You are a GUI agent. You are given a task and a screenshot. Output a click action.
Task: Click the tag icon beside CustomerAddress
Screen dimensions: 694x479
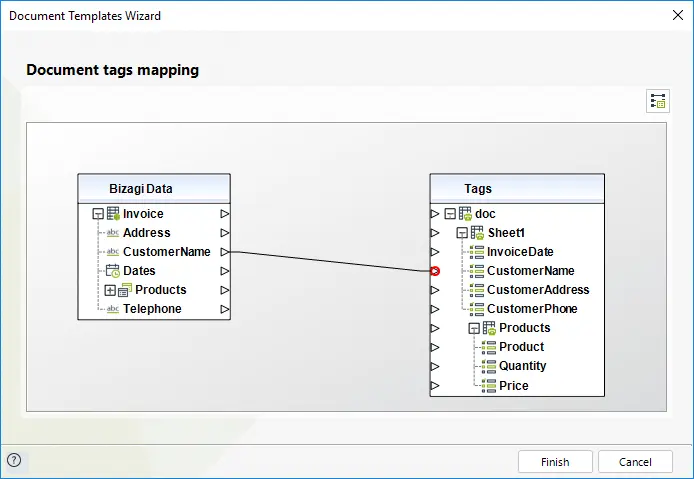tap(477, 290)
